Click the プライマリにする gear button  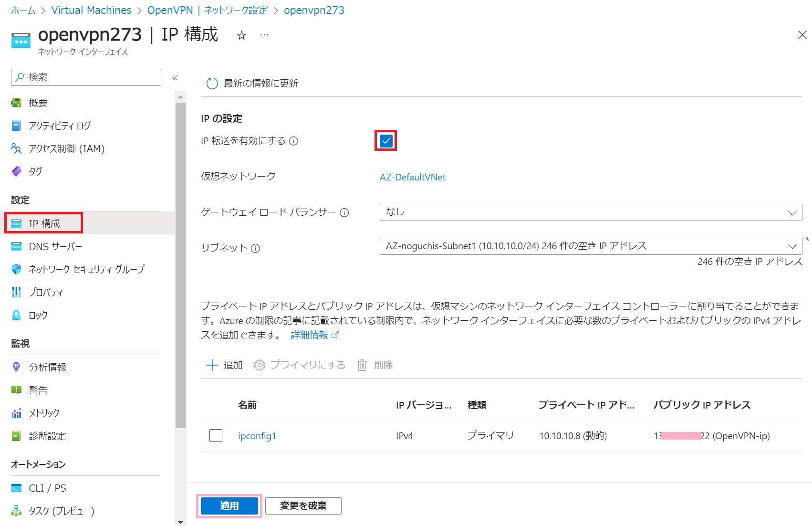[x=300, y=365]
